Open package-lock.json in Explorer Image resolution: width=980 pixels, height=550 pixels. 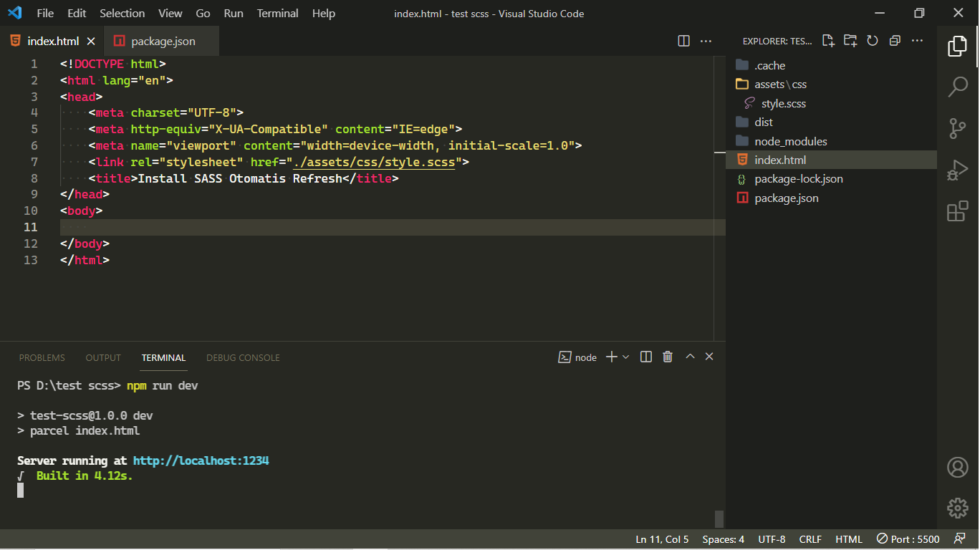point(831,179)
